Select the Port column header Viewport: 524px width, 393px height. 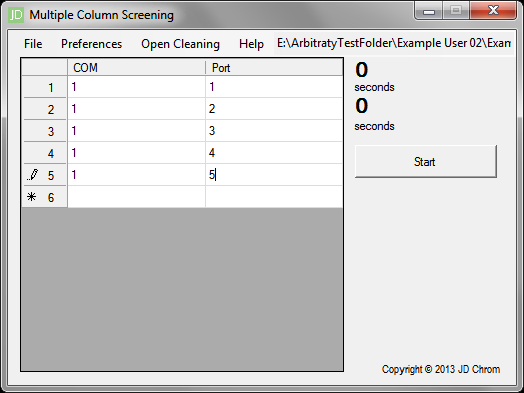(274, 68)
